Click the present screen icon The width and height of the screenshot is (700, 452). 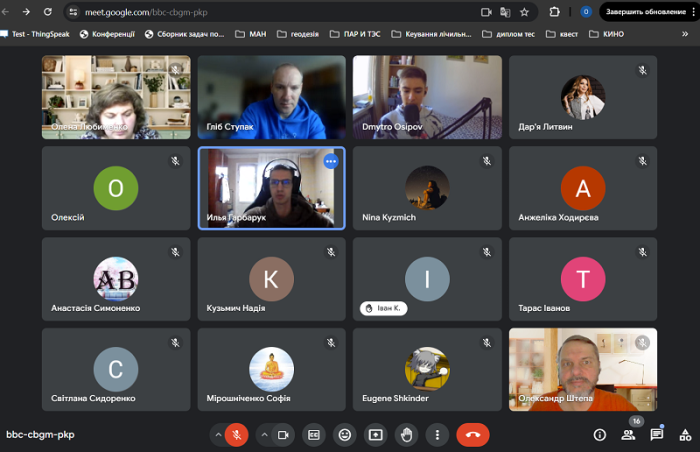click(x=375, y=435)
